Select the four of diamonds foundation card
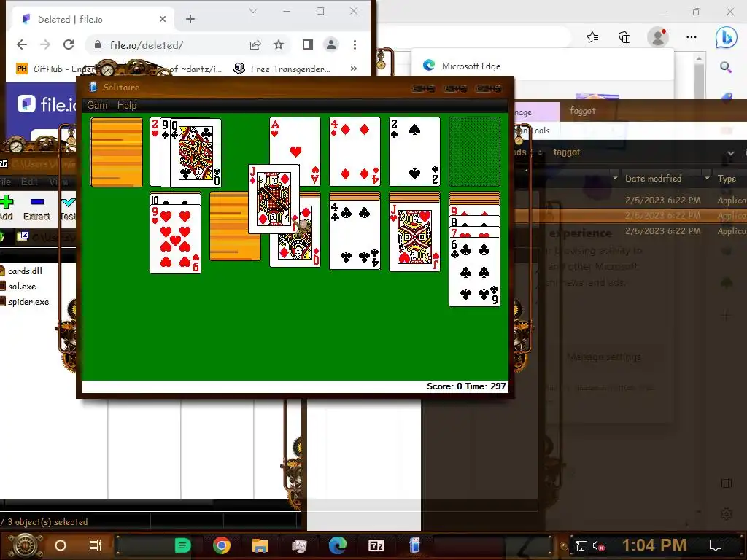 point(355,152)
